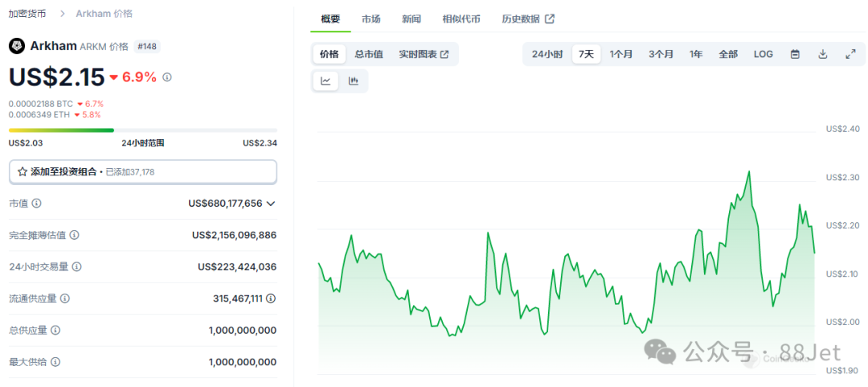This screenshot has height=387, width=868.
Task: Click the Arkham logo icon
Action: click(x=17, y=46)
